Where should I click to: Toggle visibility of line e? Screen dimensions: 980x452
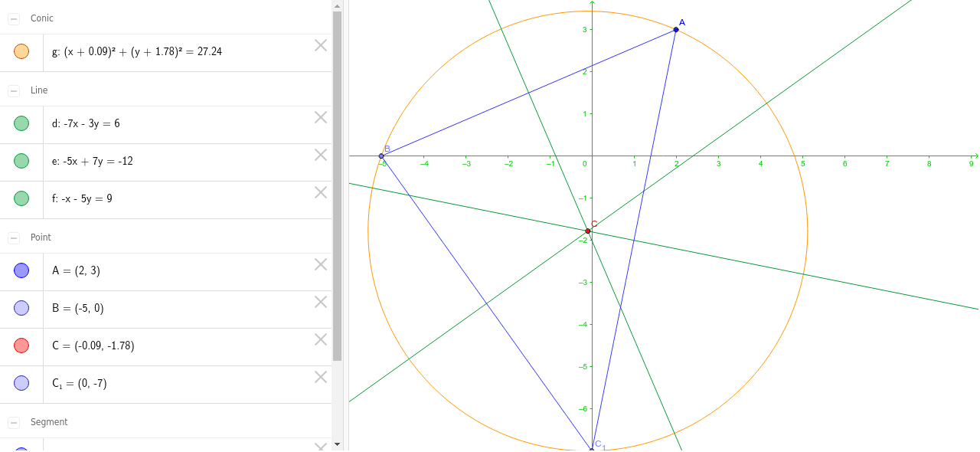tap(21, 161)
